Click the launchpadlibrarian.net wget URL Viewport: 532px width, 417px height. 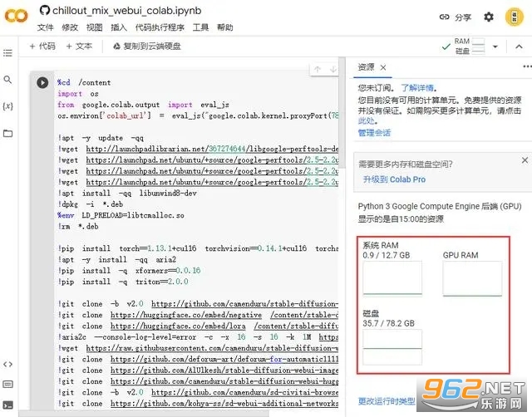[x=212, y=149]
